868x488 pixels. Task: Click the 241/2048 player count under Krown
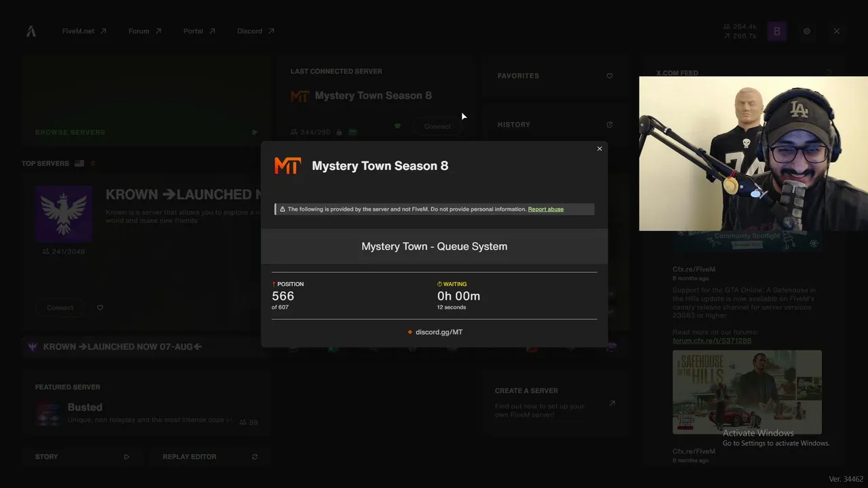pos(64,251)
